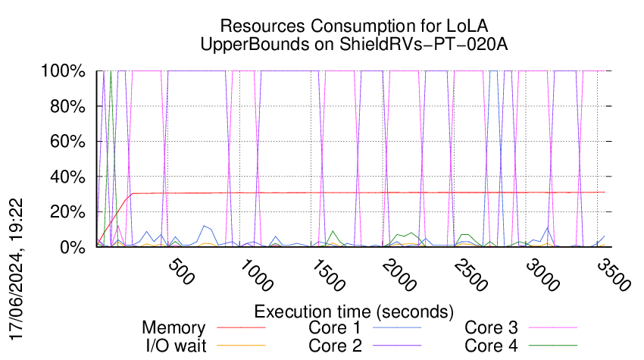Click the blue Core 1 legend line sample
The image size is (644, 360).
point(397,327)
